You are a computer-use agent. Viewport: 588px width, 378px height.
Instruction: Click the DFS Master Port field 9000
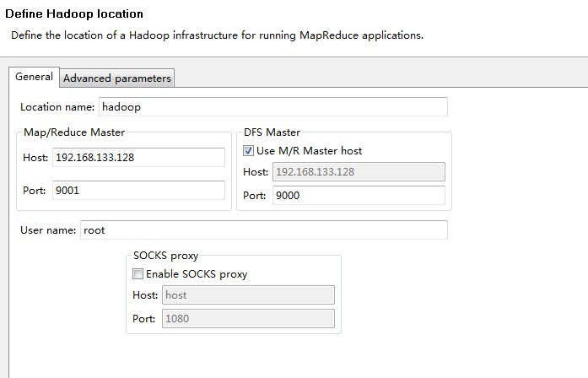tap(359, 196)
